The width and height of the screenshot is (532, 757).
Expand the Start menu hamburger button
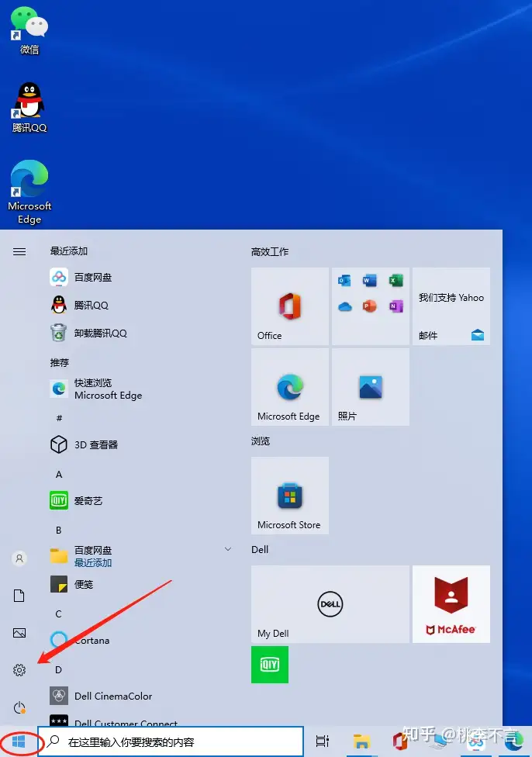(19, 251)
